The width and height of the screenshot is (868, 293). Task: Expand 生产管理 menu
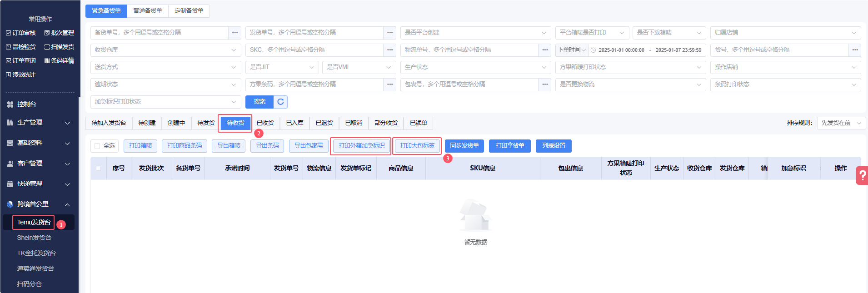coord(40,123)
